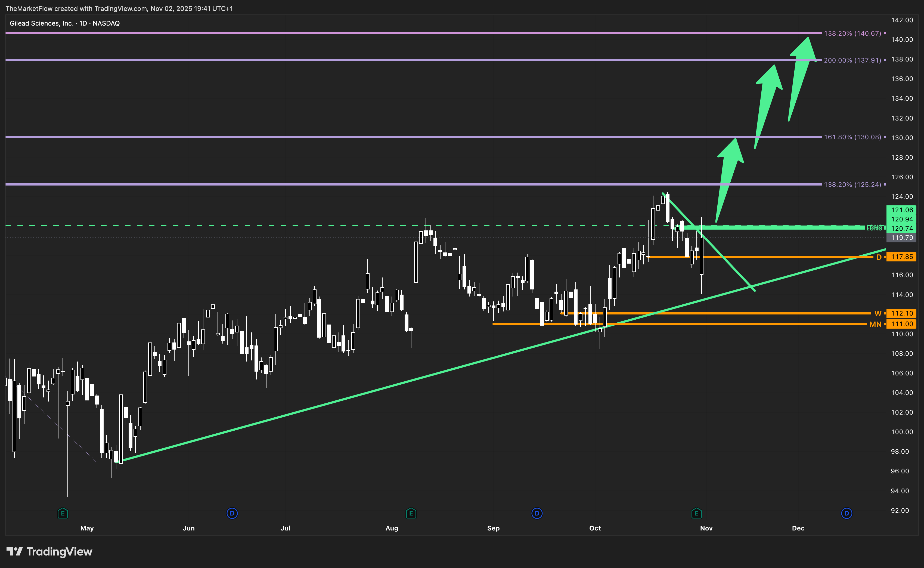Click the green 121.06 price label

[x=901, y=210]
